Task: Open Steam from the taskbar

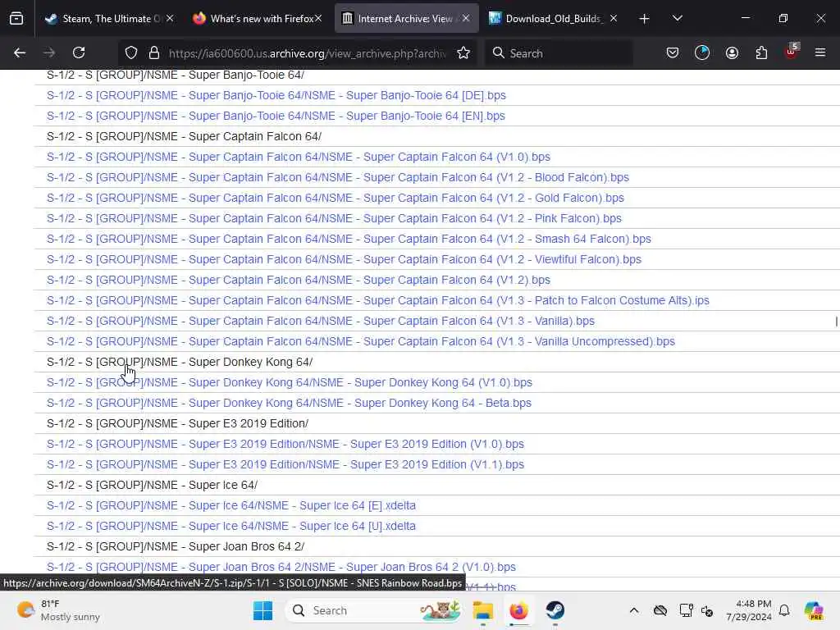Action: tap(555, 610)
